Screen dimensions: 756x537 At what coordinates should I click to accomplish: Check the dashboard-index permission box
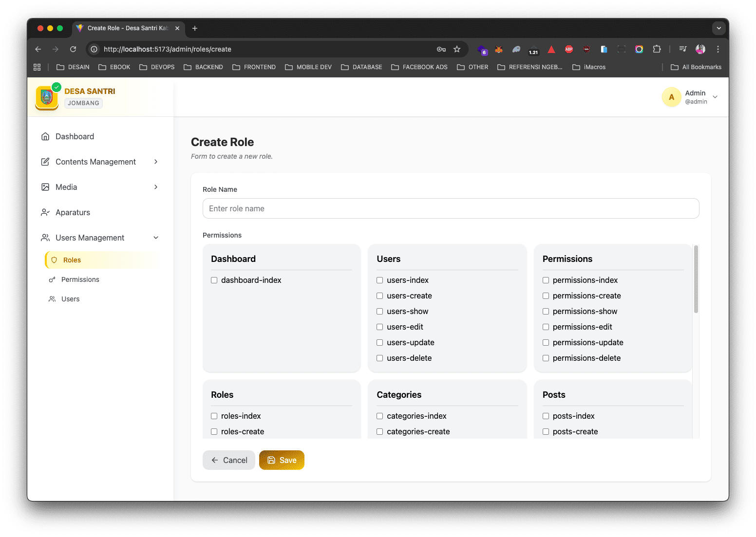point(214,280)
